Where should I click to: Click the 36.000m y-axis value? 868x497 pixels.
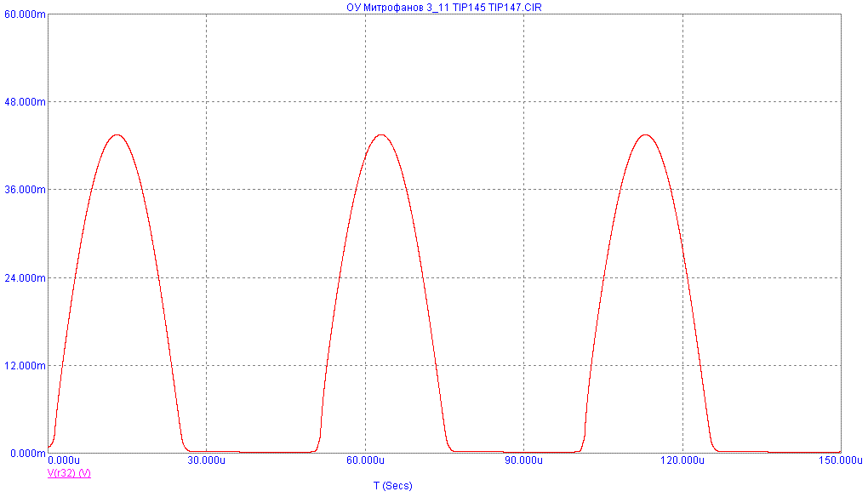25,189
